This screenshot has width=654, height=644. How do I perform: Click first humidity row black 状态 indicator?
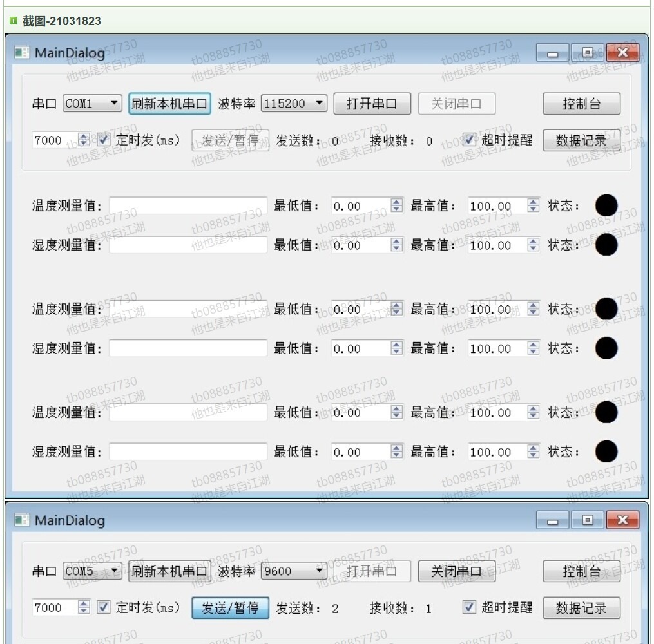(606, 245)
